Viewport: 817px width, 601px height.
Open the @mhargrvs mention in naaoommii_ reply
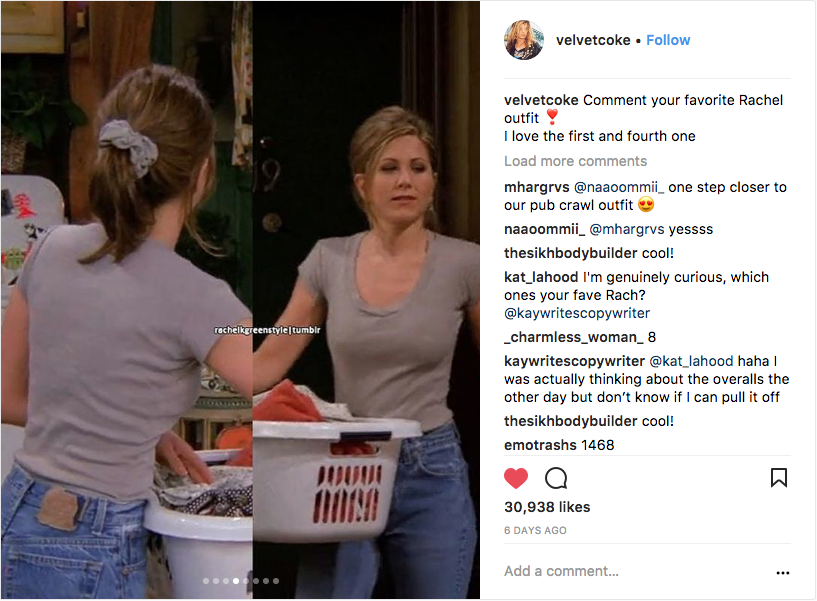627,229
